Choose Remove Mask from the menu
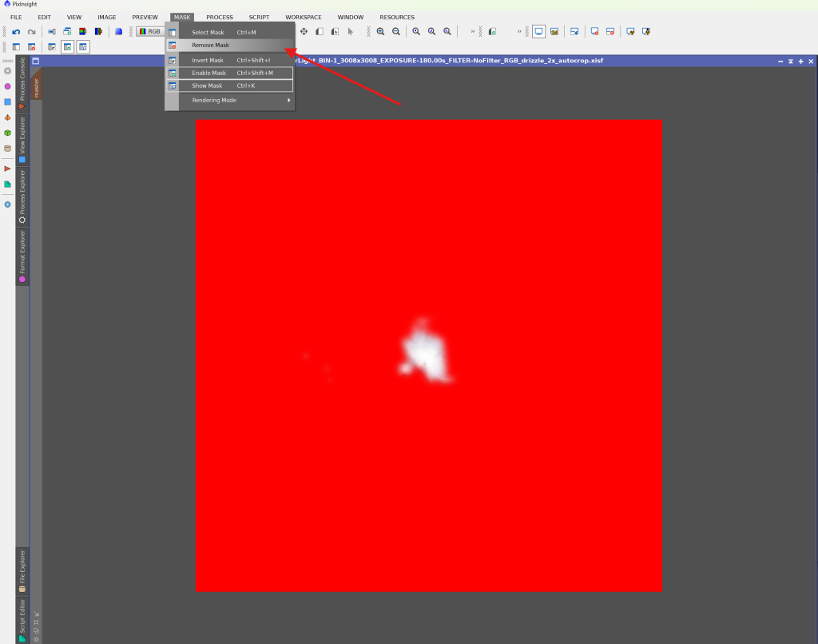 point(210,45)
